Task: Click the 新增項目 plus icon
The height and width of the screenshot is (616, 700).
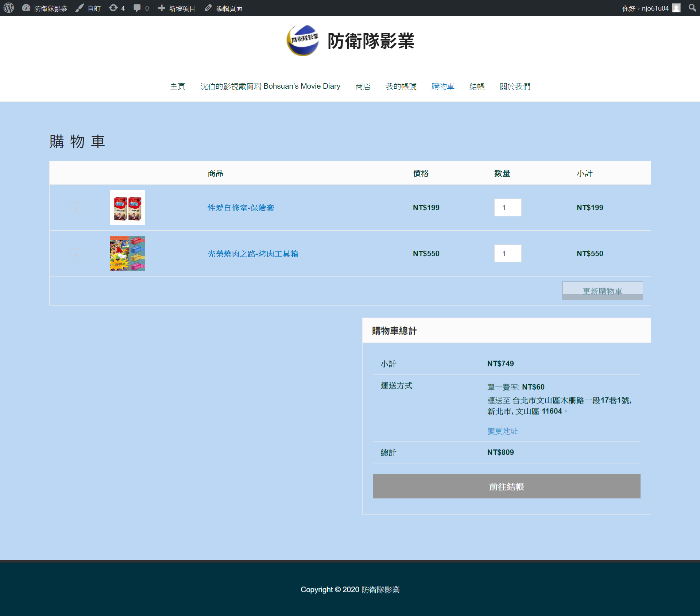Action: click(162, 8)
